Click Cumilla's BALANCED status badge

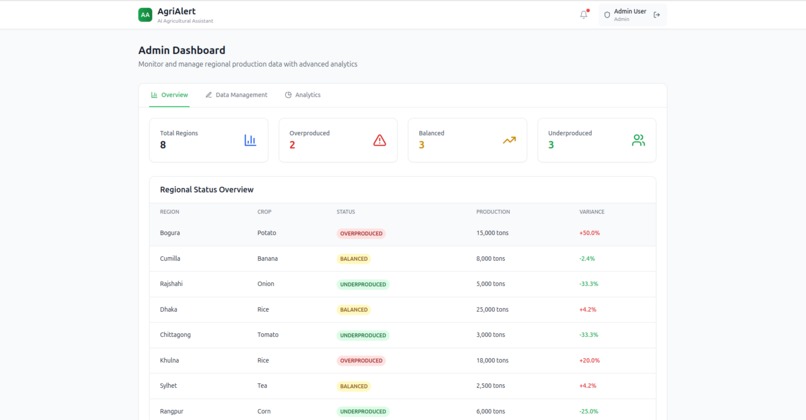click(x=354, y=259)
